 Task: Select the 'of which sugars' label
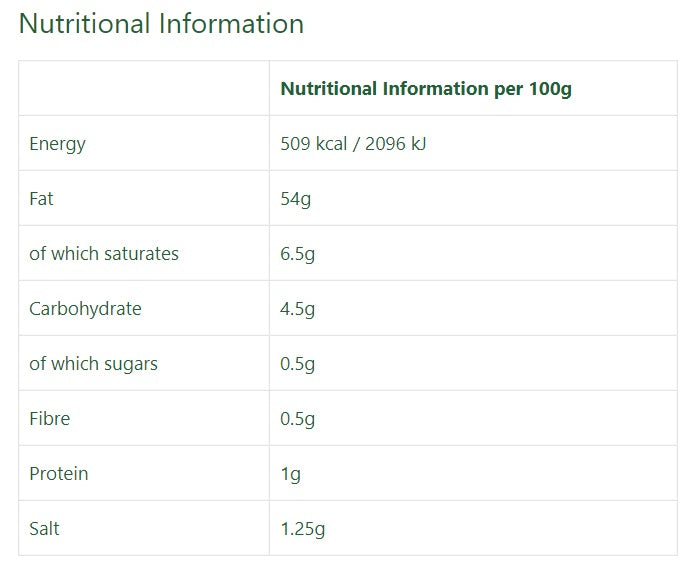(x=94, y=364)
